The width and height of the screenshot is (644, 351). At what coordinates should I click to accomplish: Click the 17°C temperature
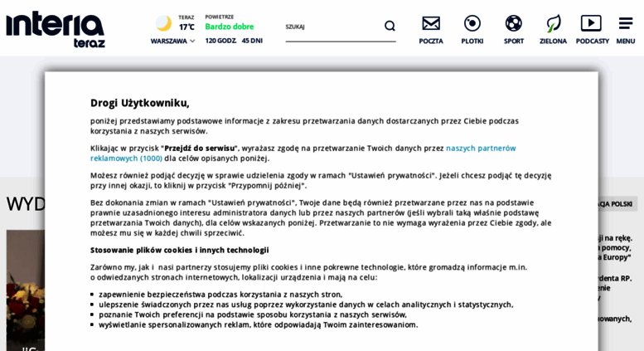(x=186, y=27)
